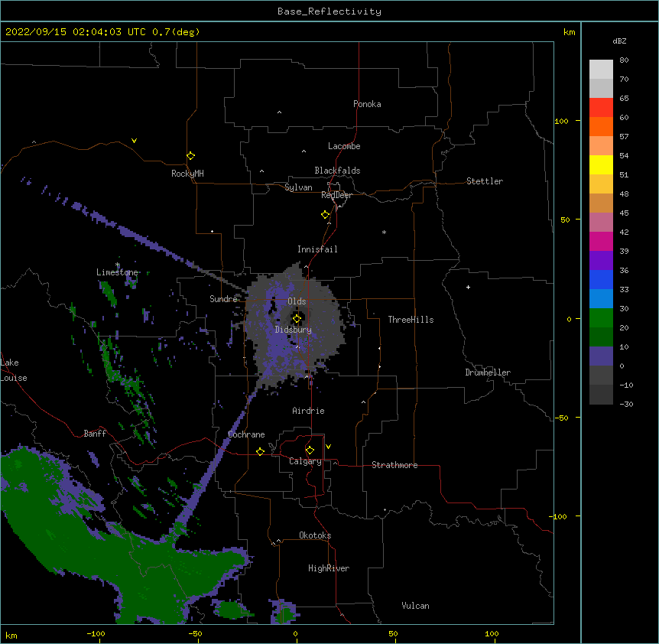Click the radar site diamond between Olds and Didsbury
This screenshot has width=659, height=644.
(297, 319)
